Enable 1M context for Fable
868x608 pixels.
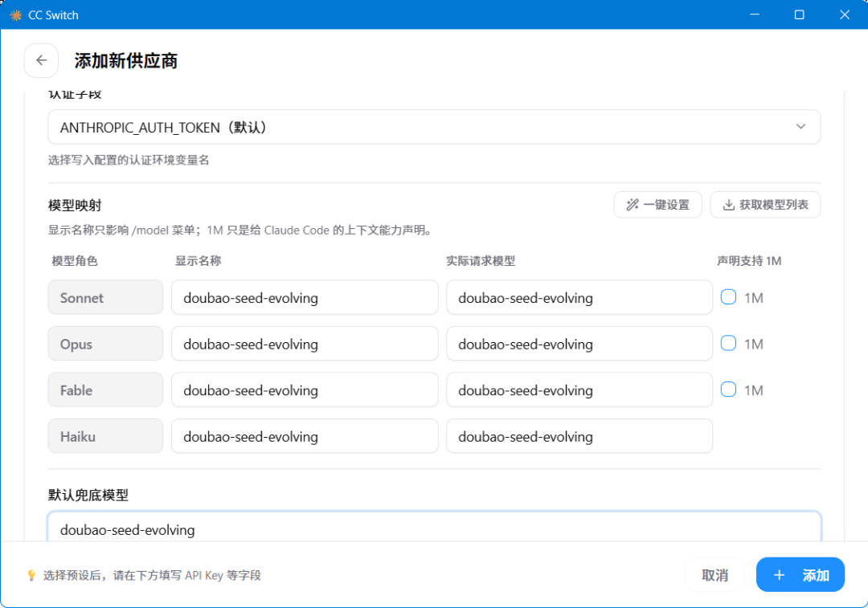pos(728,390)
